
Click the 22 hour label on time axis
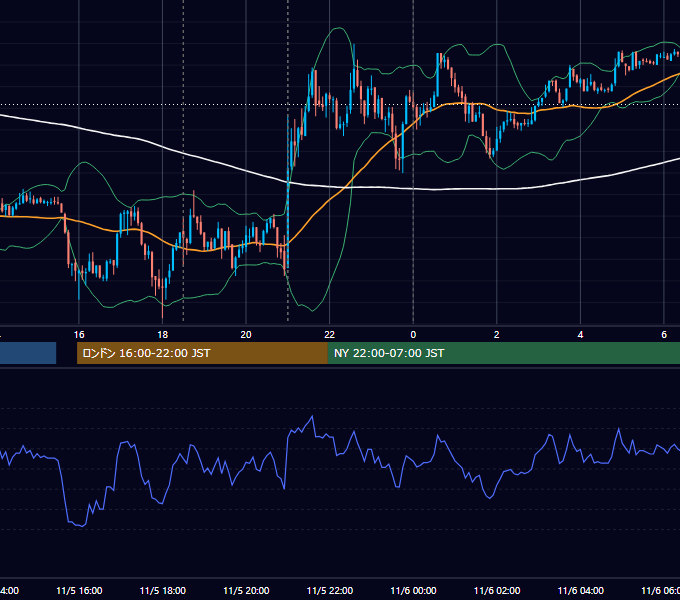(x=330, y=335)
